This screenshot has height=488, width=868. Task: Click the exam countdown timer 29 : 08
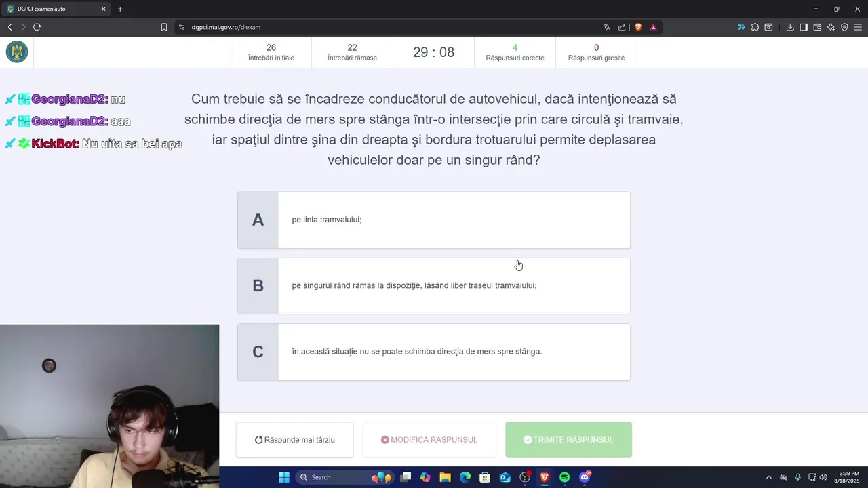pos(434,52)
